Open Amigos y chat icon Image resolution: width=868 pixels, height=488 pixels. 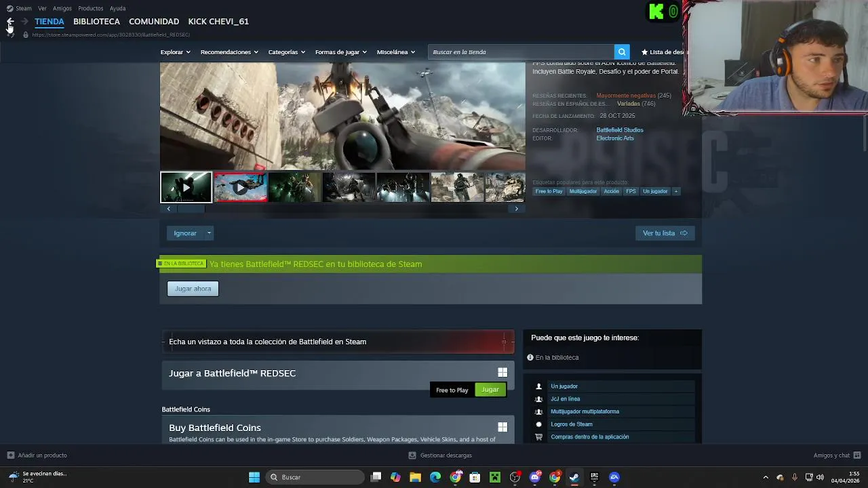point(857,455)
